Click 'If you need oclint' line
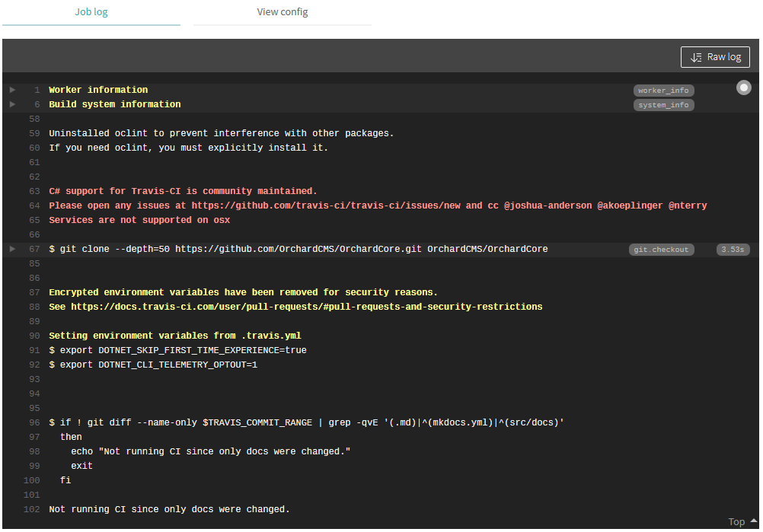This screenshot has height=532, width=763. pyautogui.click(x=188, y=148)
